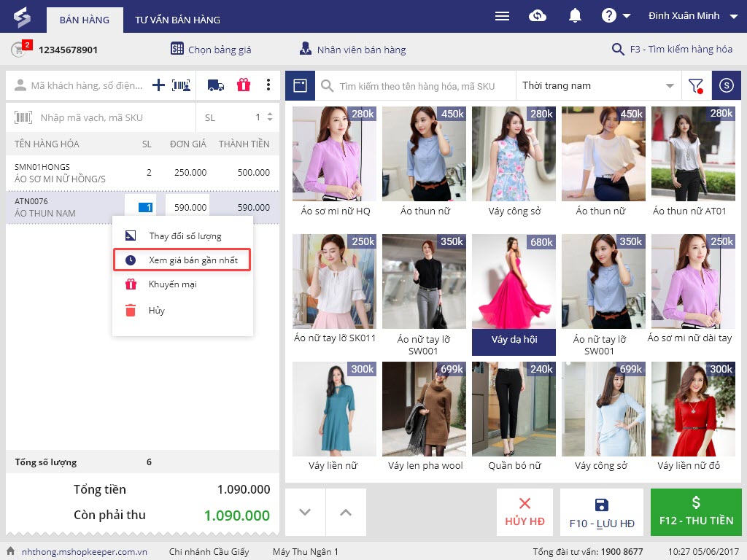Click the cloud sync icon
The image size is (747, 560).
538,16
